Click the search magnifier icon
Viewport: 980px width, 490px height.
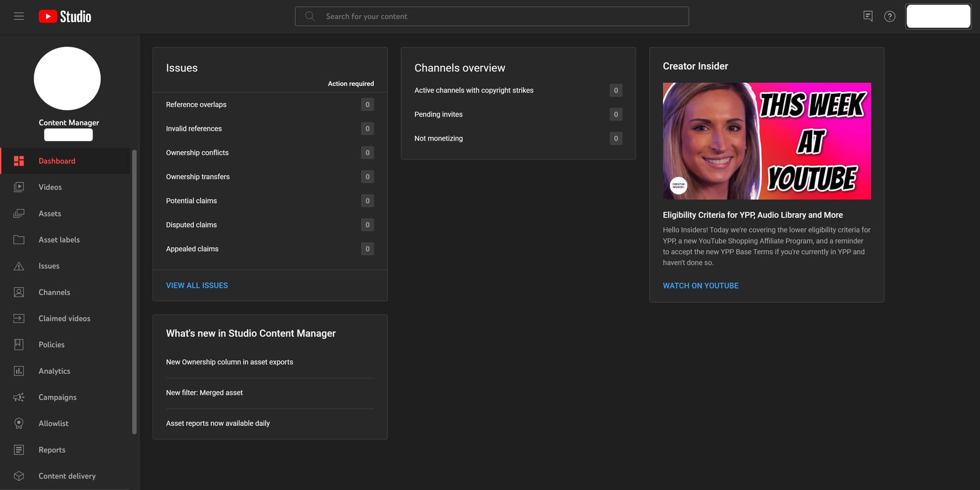click(310, 16)
